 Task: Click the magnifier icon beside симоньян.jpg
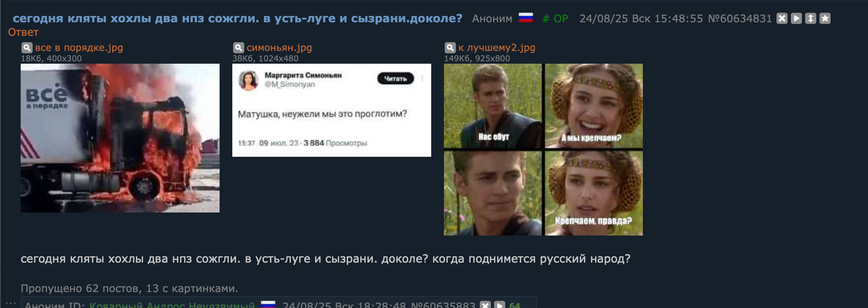[x=238, y=48]
